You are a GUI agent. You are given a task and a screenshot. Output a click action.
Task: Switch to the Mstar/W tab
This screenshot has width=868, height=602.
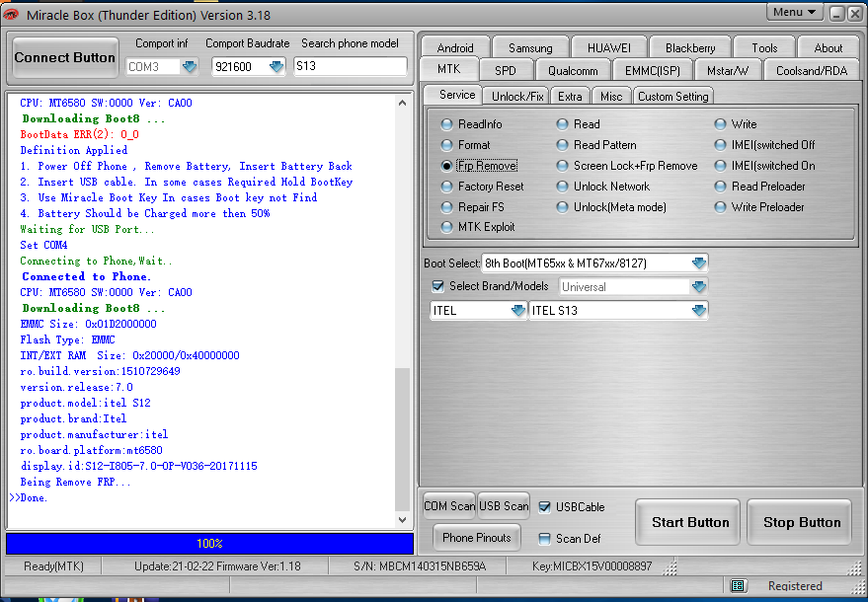coord(728,70)
